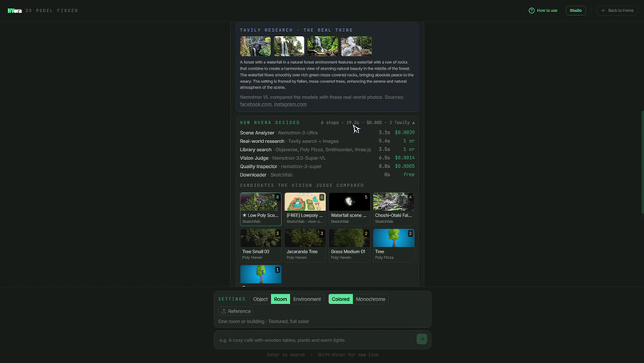Select the Grass Medium 01 candidate

pyautogui.click(x=349, y=245)
